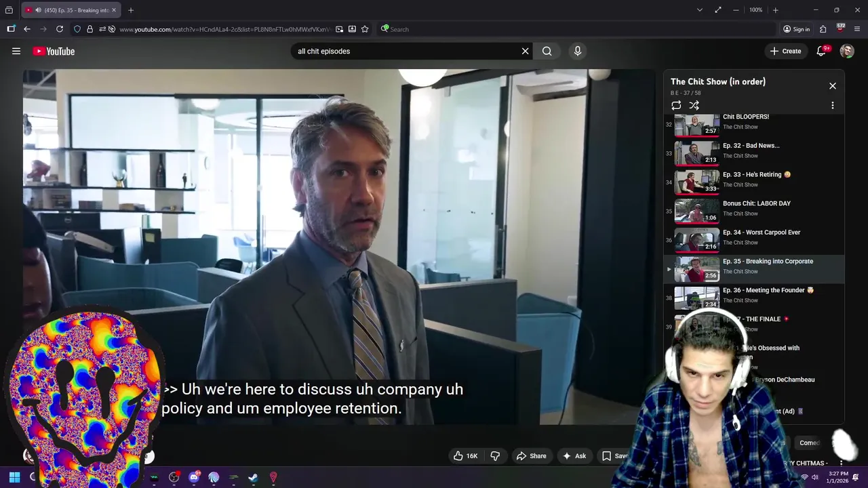Click the Share button
868x488 pixels.
click(531, 456)
